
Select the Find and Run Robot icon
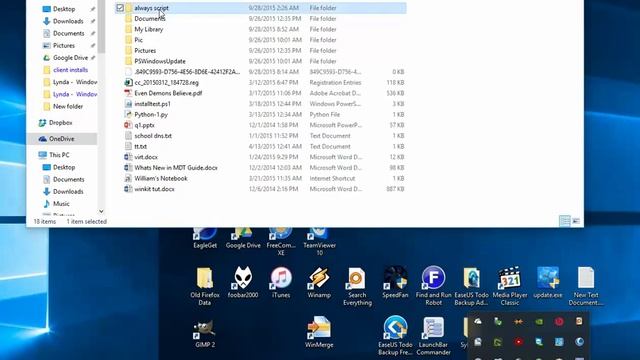(433, 286)
